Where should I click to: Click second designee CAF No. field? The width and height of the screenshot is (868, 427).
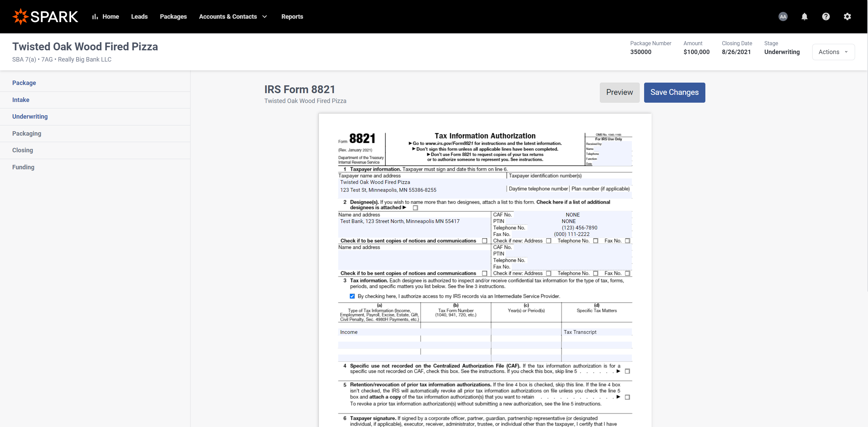click(x=573, y=247)
